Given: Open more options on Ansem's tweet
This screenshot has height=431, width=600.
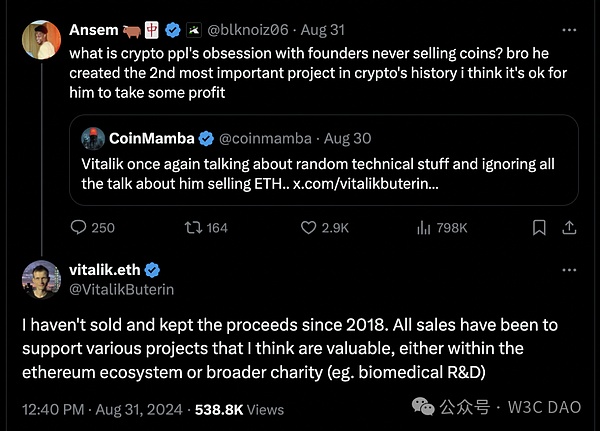Looking at the screenshot, I should [x=569, y=31].
